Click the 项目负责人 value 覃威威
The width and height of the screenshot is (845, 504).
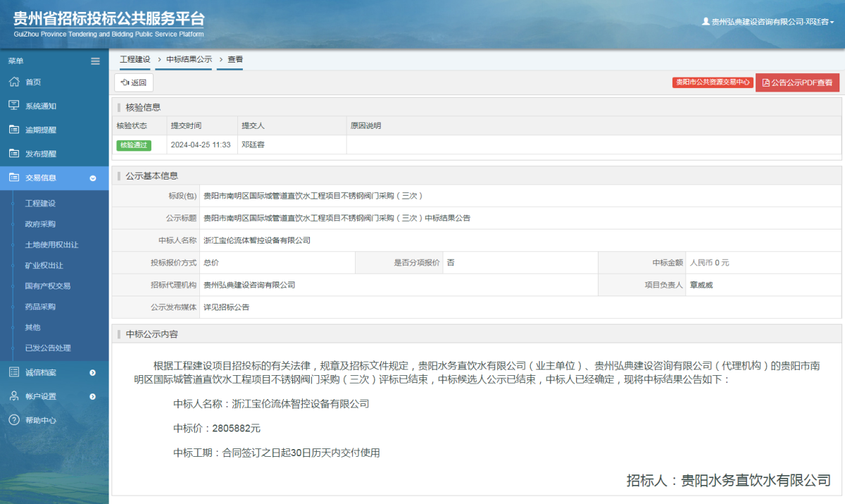[x=702, y=285]
